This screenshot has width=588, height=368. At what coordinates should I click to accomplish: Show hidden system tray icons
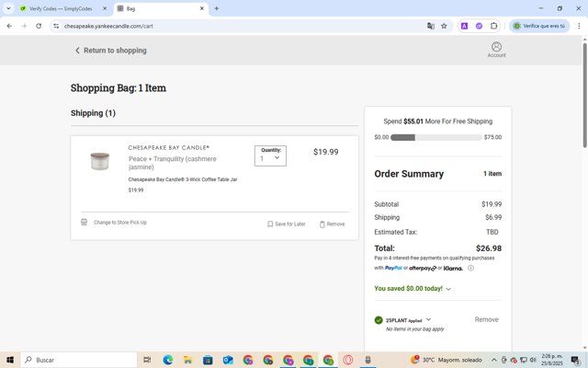tap(494, 360)
